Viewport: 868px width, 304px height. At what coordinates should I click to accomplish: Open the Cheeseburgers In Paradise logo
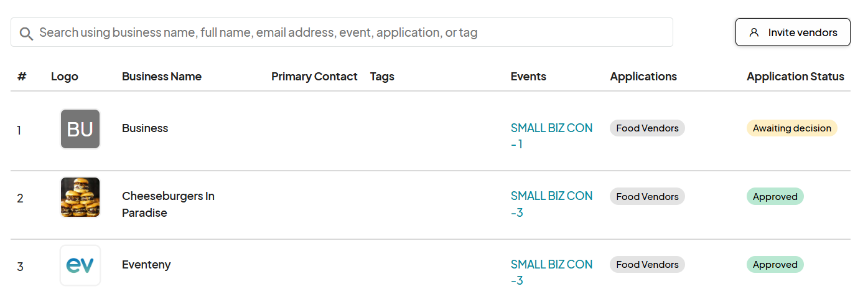(80, 197)
